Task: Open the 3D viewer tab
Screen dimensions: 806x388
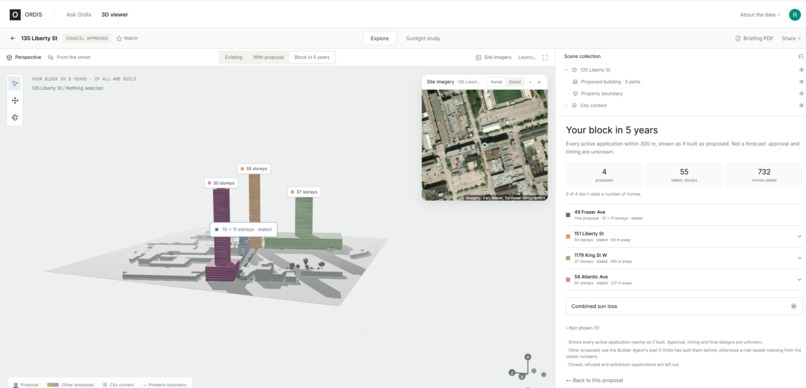Action: pyautogui.click(x=115, y=15)
